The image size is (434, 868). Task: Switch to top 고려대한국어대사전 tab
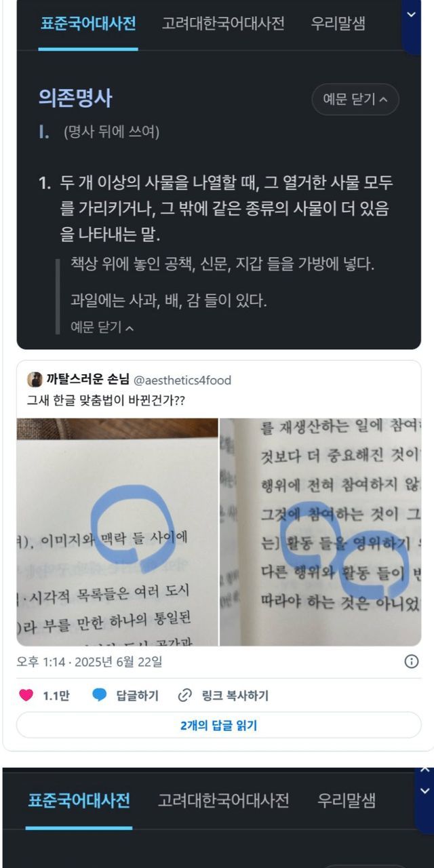point(223,24)
